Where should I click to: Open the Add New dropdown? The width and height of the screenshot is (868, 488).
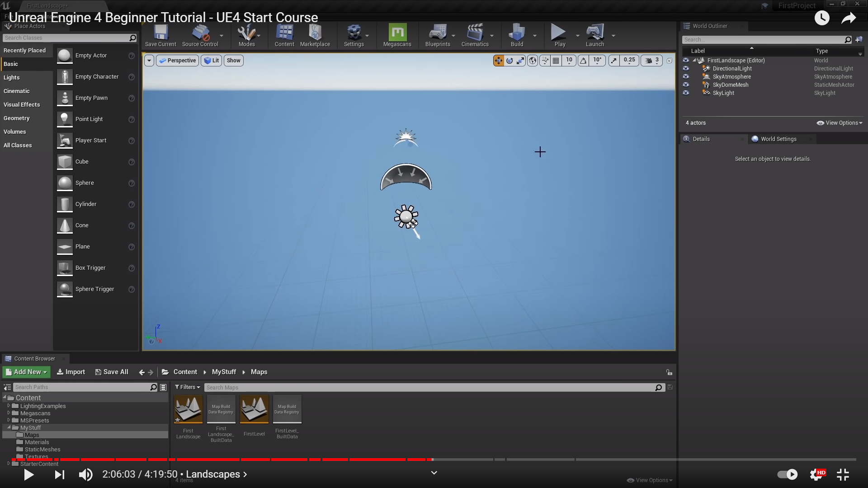[27, 372]
